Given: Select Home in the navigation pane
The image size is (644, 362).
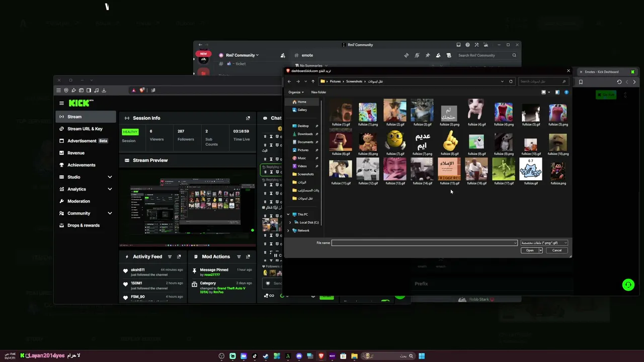Looking at the screenshot, I should (301, 102).
